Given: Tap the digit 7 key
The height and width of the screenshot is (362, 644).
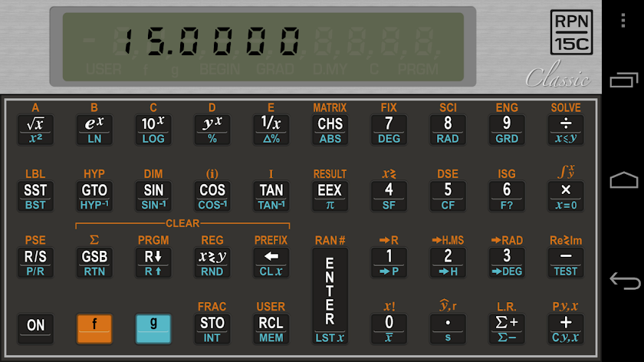Looking at the screenshot, I should coord(389,130).
